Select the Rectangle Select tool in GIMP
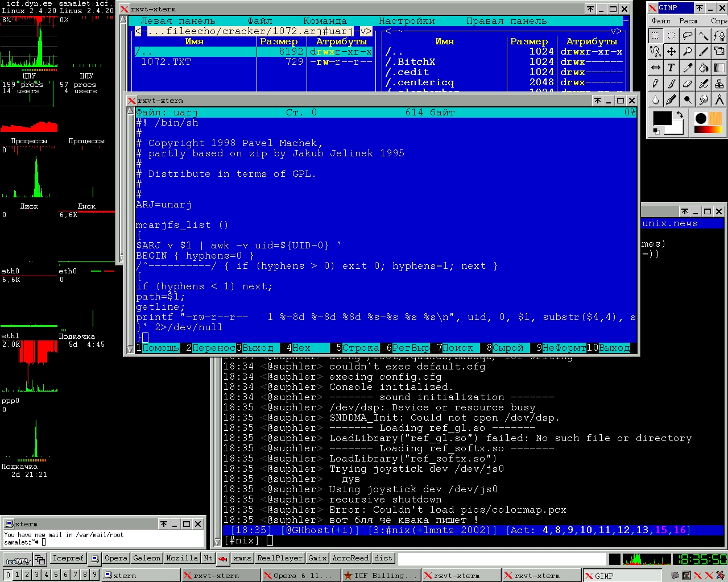The height and width of the screenshot is (582, 728). pos(656,35)
